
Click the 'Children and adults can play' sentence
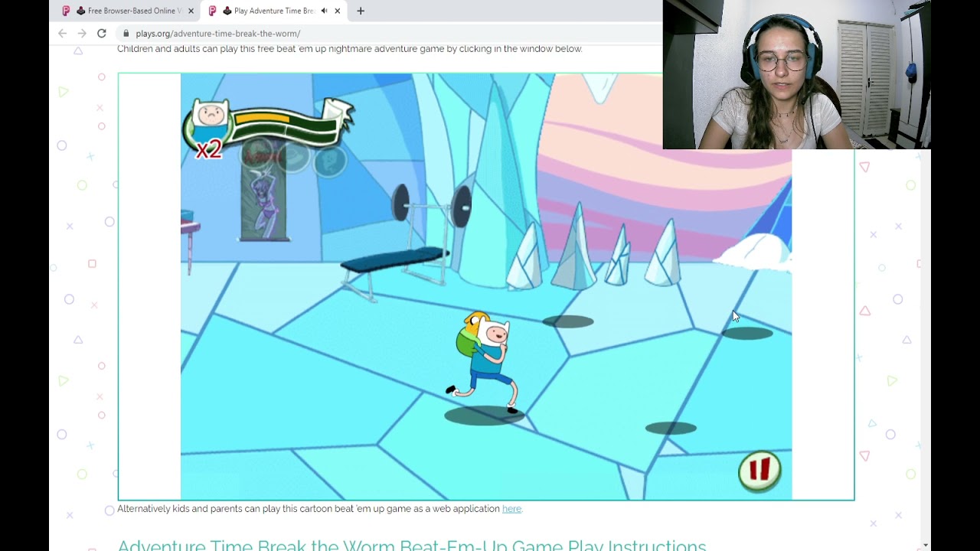350,49
